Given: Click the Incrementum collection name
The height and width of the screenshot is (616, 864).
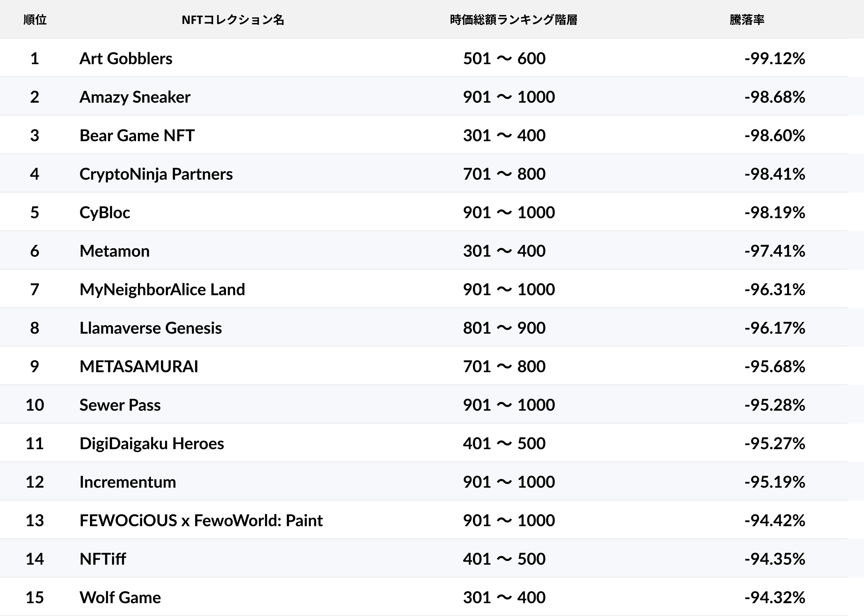Looking at the screenshot, I should point(128,482).
